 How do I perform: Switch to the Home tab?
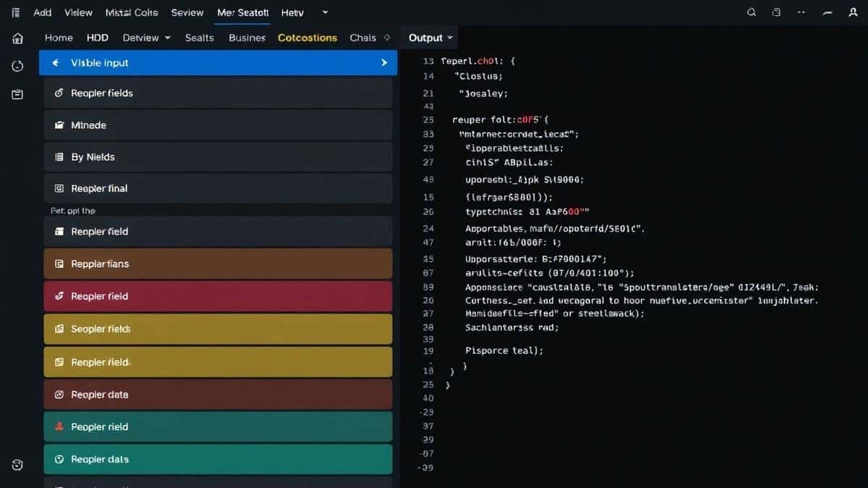point(59,38)
